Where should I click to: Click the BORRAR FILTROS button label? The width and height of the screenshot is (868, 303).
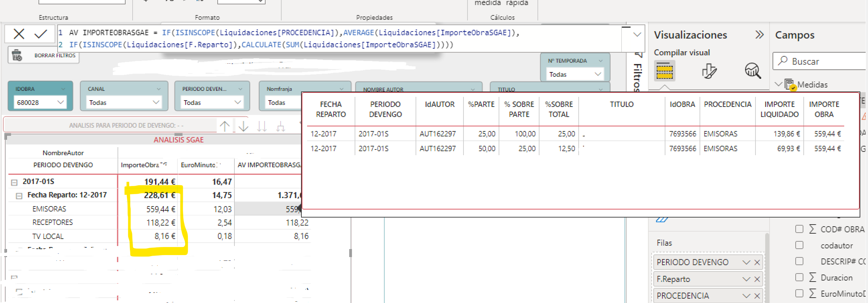point(55,55)
